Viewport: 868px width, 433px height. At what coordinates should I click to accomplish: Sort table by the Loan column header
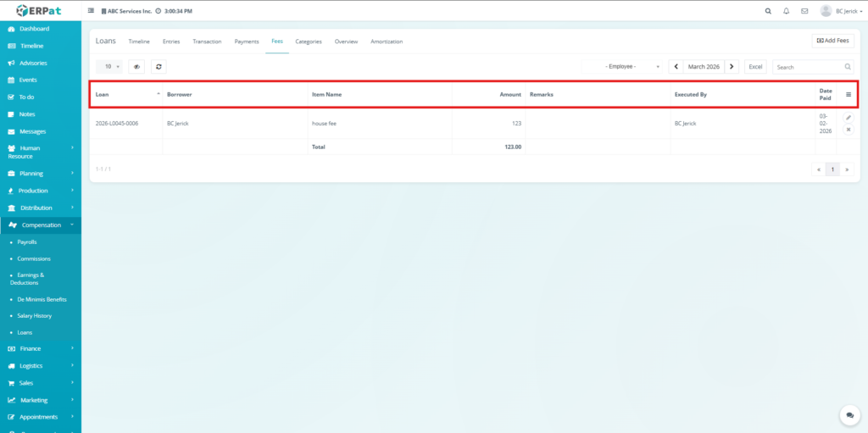(x=125, y=94)
